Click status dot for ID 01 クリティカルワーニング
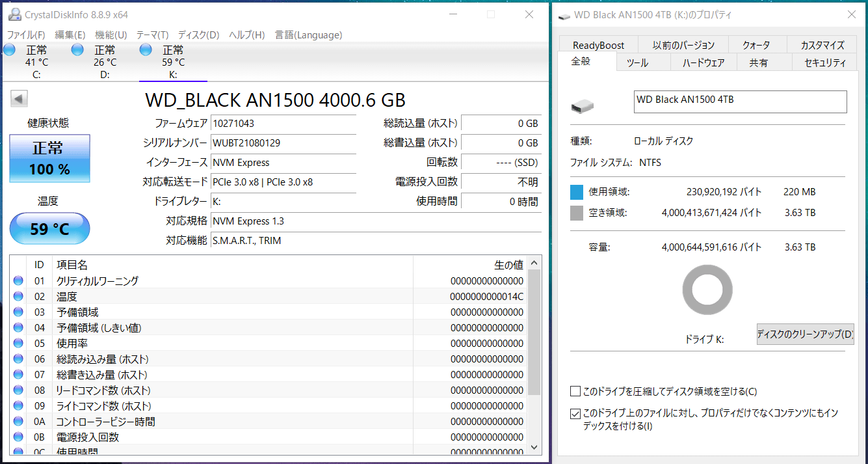The height and width of the screenshot is (464, 868). (18, 281)
